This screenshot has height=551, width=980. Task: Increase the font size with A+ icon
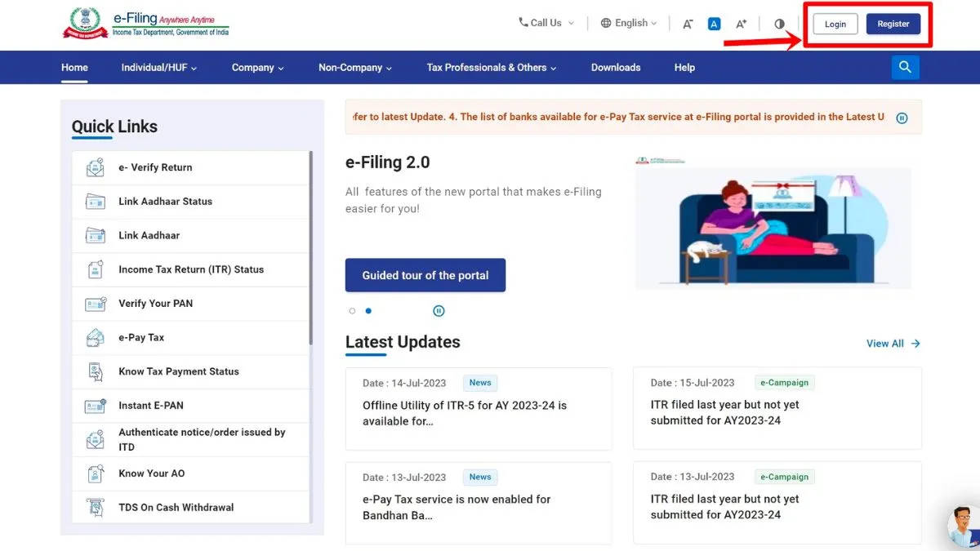[x=741, y=24]
